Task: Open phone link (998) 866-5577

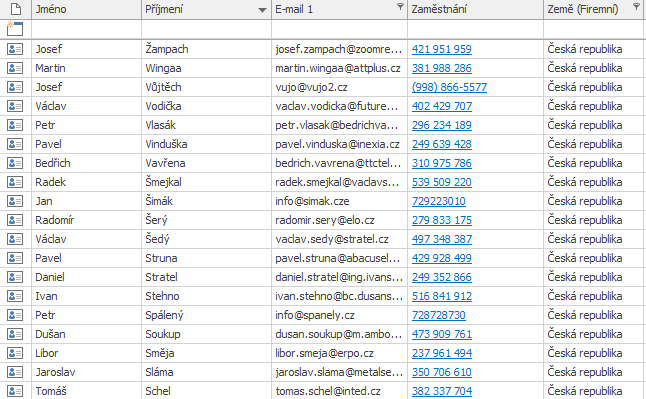Action: pyautogui.click(x=449, y=87)
